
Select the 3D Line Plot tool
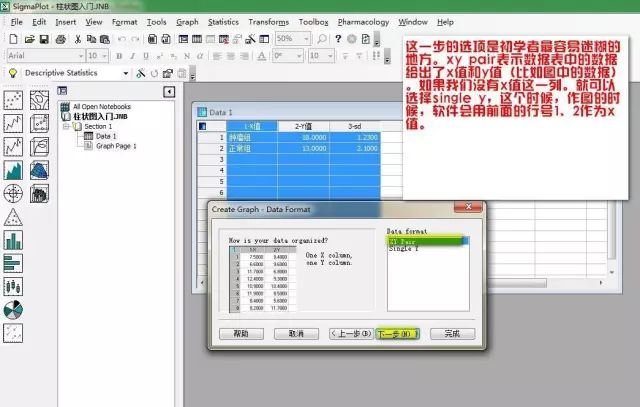39,147
